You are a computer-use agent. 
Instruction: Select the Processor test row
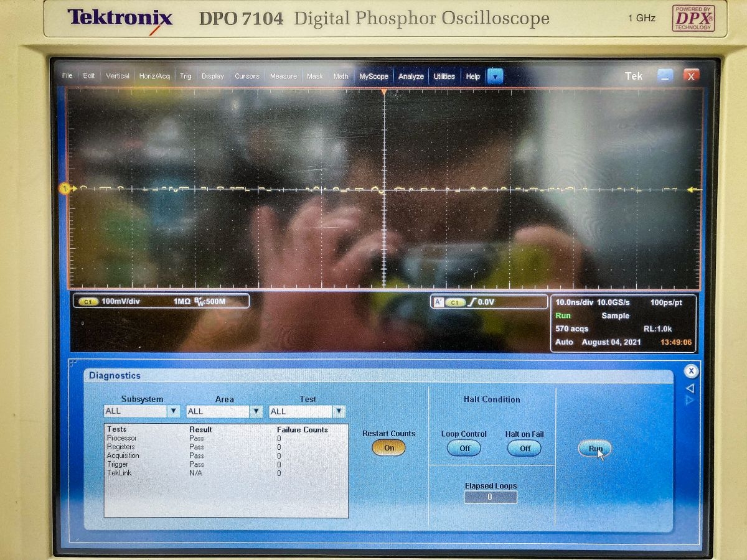(225, 438)
